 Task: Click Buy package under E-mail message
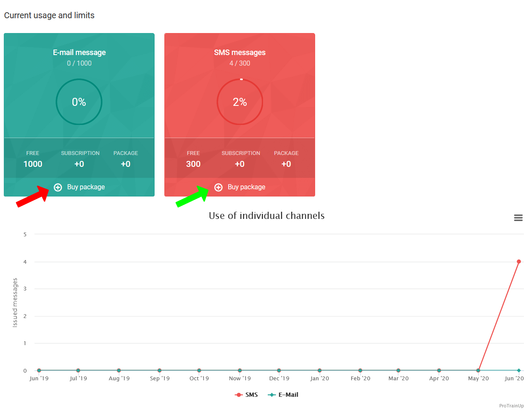tap(86, 187)
